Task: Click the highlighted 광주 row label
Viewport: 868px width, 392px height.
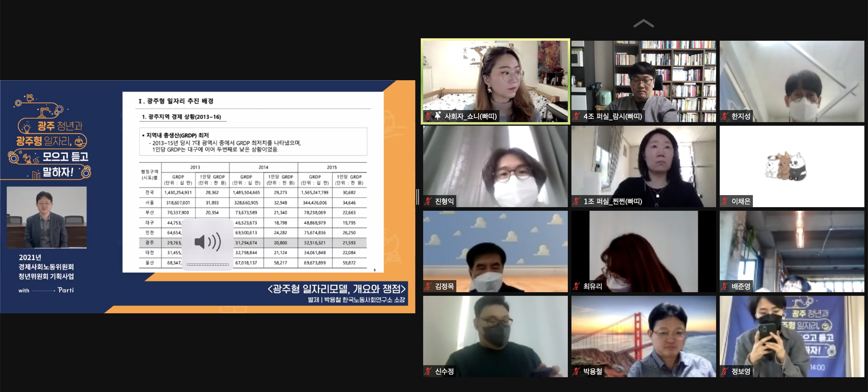Action: (149, 242)
